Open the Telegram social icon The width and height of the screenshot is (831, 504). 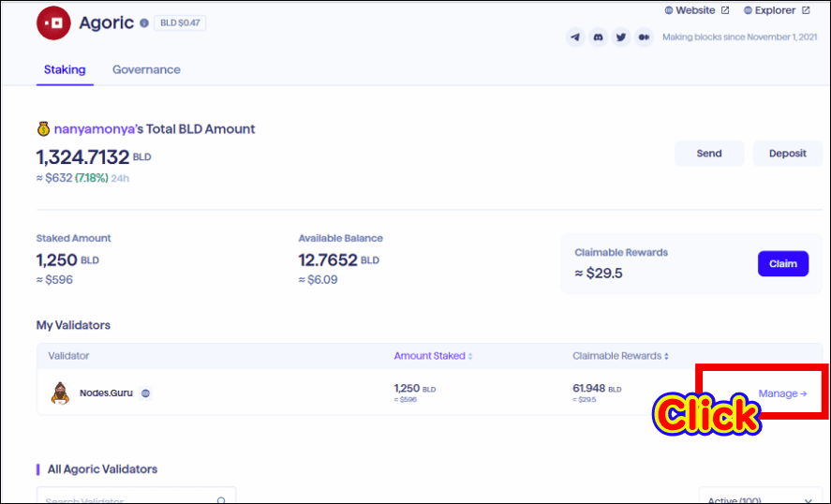point(575,37)
